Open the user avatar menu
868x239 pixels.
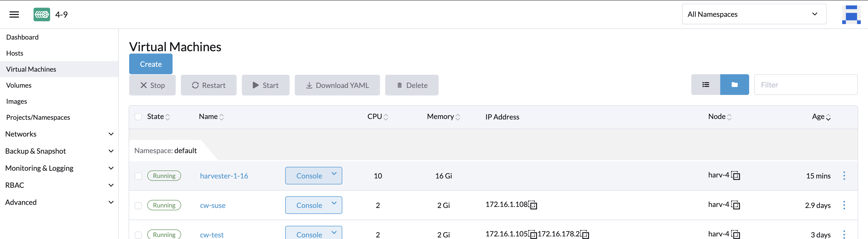pos(851,14)
